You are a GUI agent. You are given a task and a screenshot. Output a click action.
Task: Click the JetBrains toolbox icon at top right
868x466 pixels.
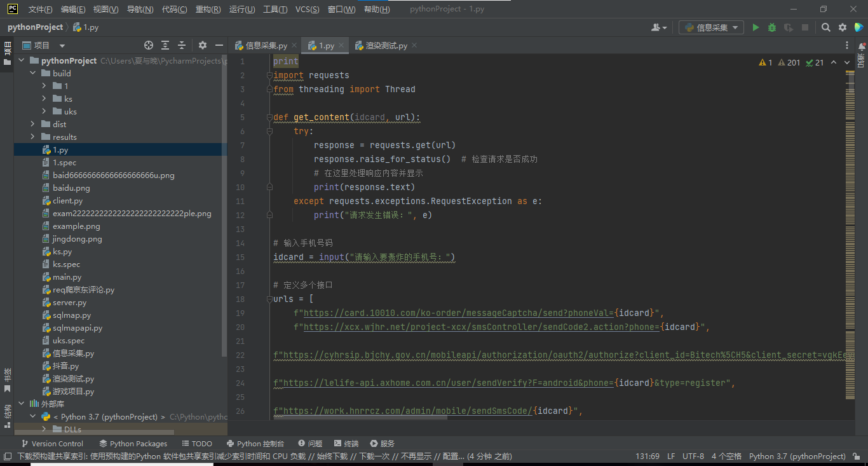click(x=858, y=27)
